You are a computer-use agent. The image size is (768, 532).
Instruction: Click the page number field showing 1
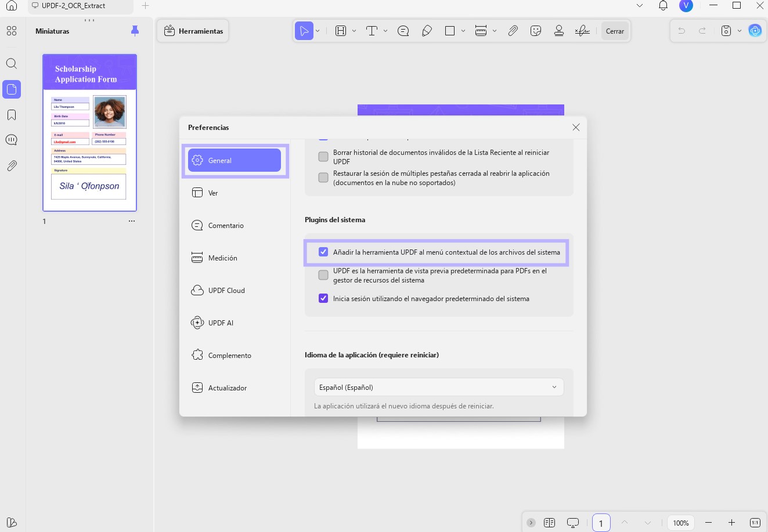601,523
